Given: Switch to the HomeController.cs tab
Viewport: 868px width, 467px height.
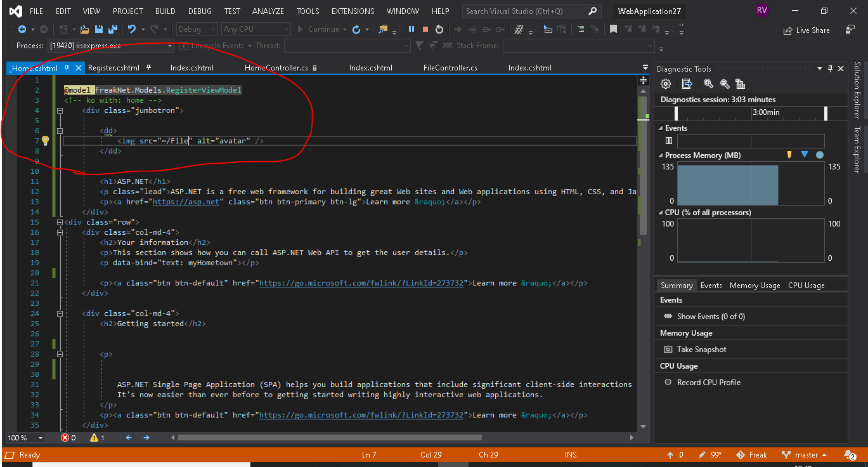Looking at the screenshot, I should coord(276,67).
